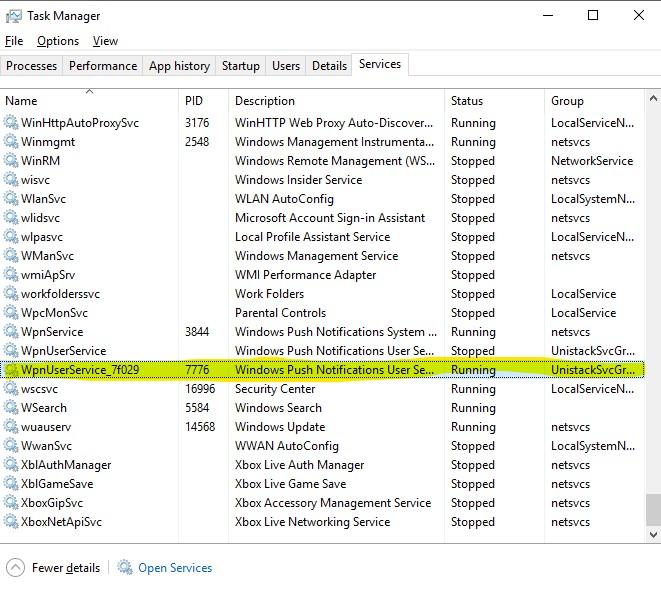Image resolution: width=661 pixels, height=589 pixels.
Task: Select the Services tab
Action: click(x=380, y=64)
